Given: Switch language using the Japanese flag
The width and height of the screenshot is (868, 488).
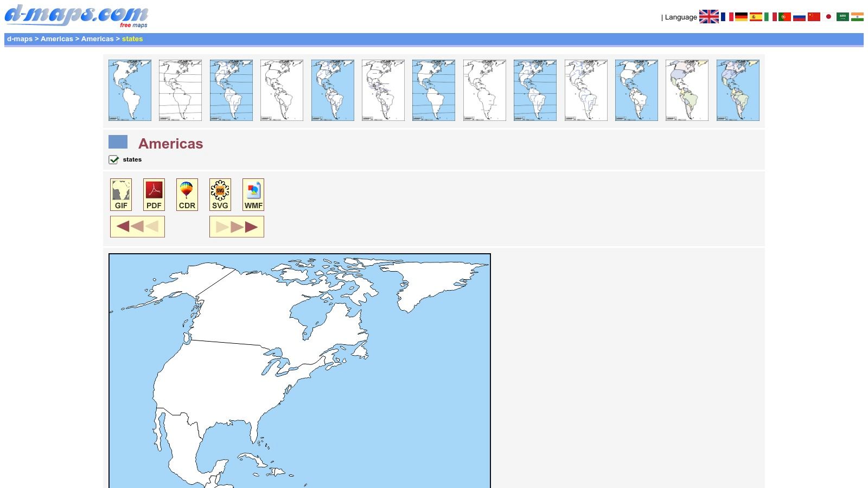Looking at the screenshot, I should pyautogui.click(x=827, y=16).
